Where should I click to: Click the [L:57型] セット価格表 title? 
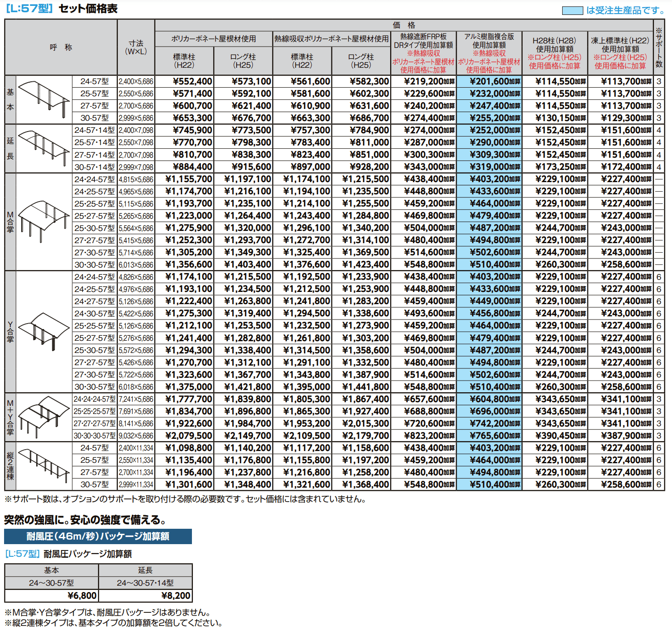point(61,9)
